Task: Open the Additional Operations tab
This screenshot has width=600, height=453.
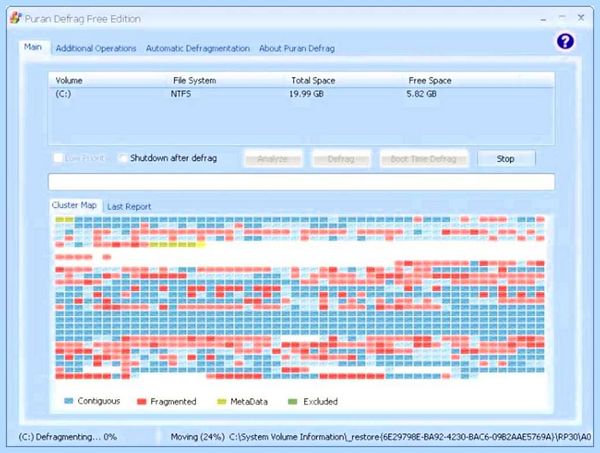Action: (x=96, y=48)
